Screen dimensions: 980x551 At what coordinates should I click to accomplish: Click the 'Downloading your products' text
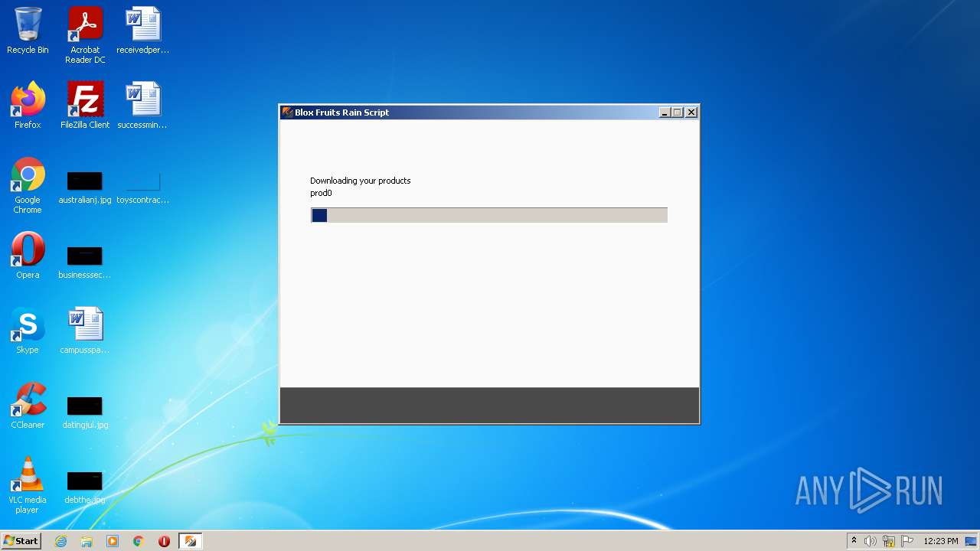[x=361, y=181]
